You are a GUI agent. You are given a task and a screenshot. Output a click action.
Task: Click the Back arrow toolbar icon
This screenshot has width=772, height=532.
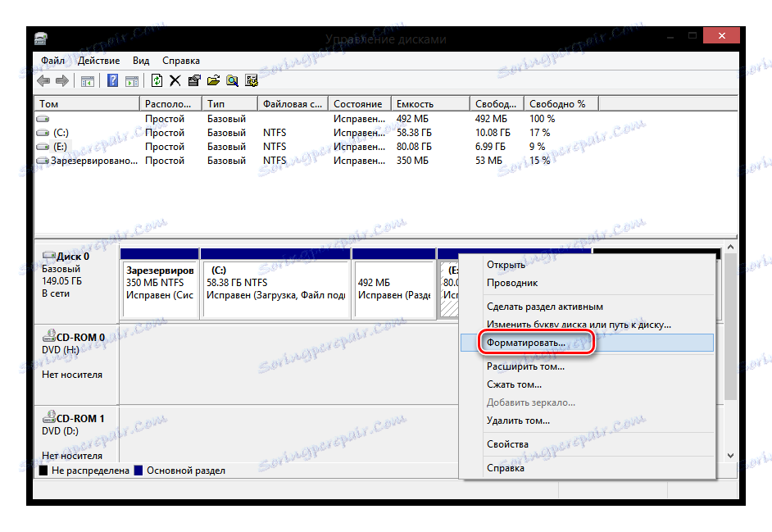pyautogui.click(x=43, y=81)
